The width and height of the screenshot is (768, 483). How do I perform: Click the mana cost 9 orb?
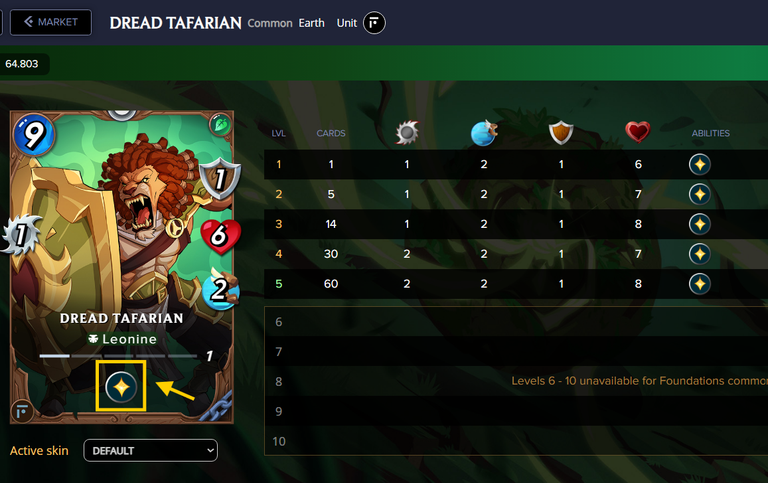33,134
